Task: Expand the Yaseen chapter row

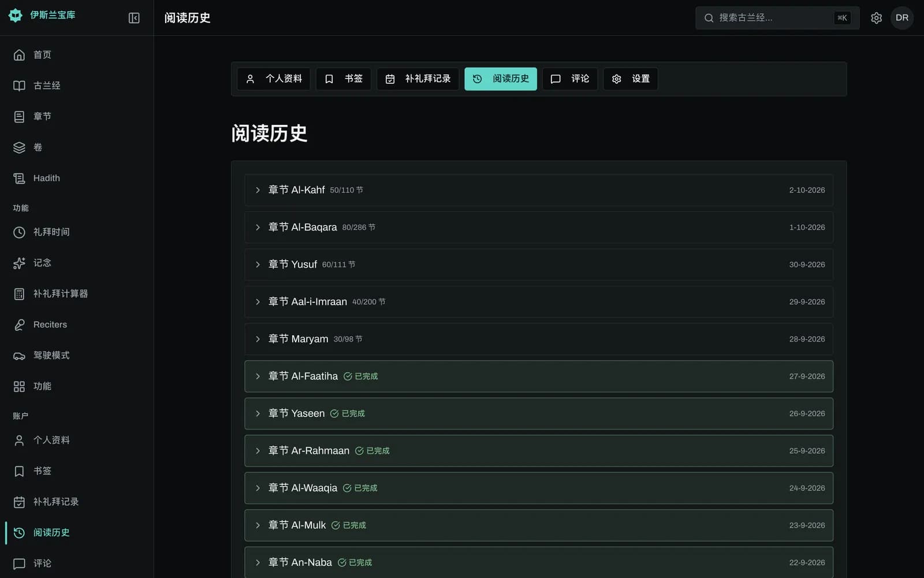Action: coord(539,413)
